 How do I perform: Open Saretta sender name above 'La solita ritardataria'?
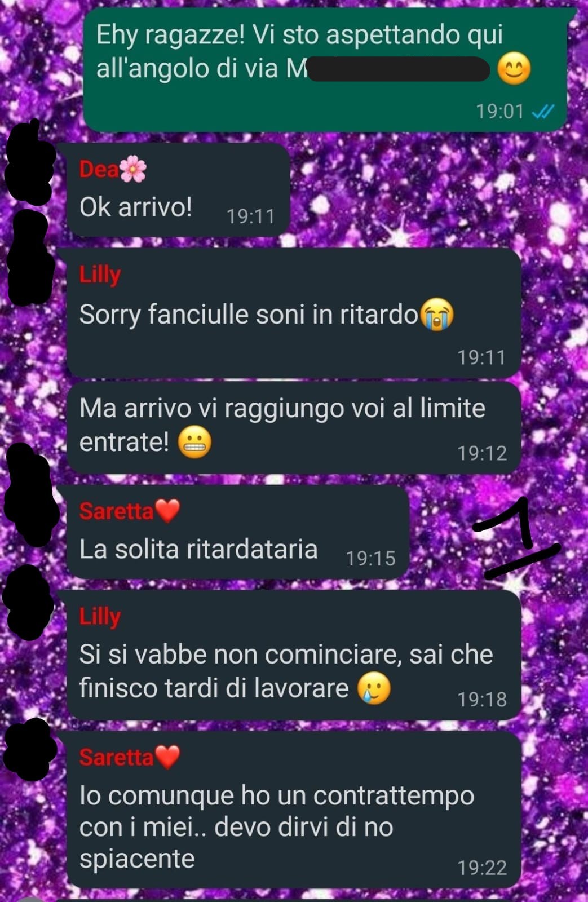click(x=116, y=511)
